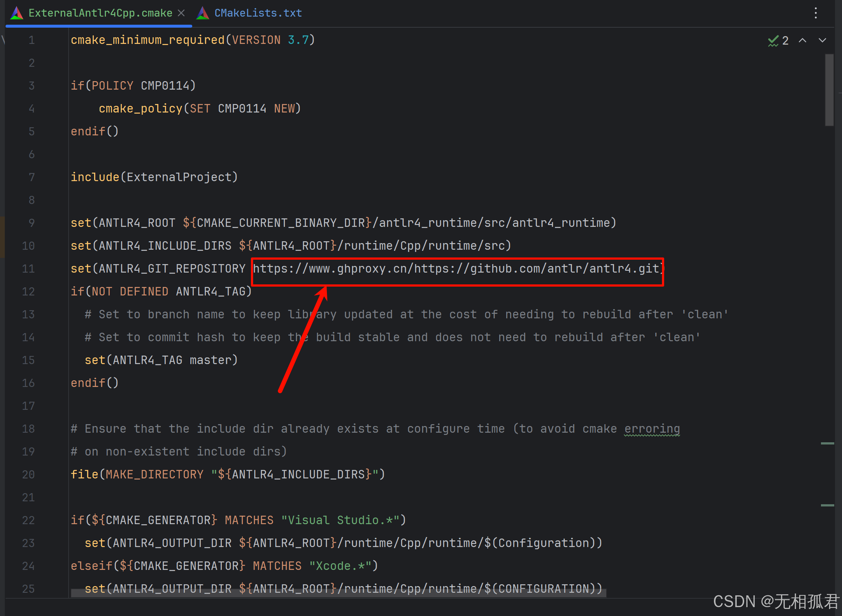Open the editor options kebab menu

815,13
